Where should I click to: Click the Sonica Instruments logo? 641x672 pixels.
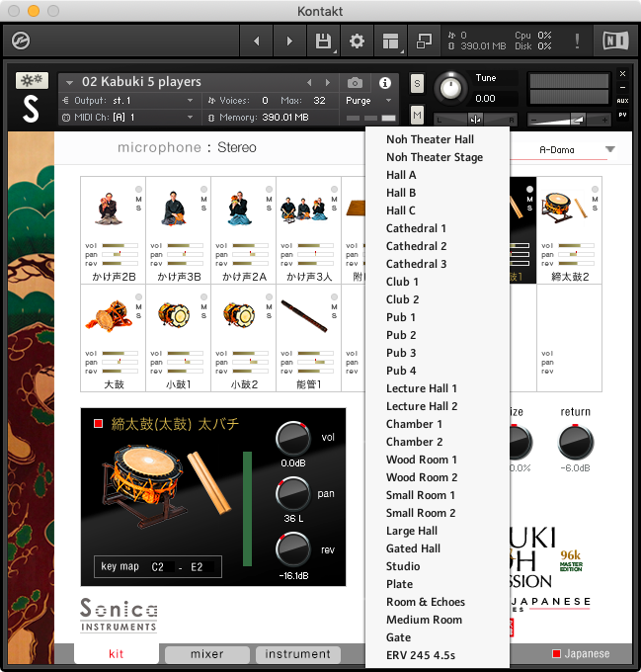click(119, 615)
